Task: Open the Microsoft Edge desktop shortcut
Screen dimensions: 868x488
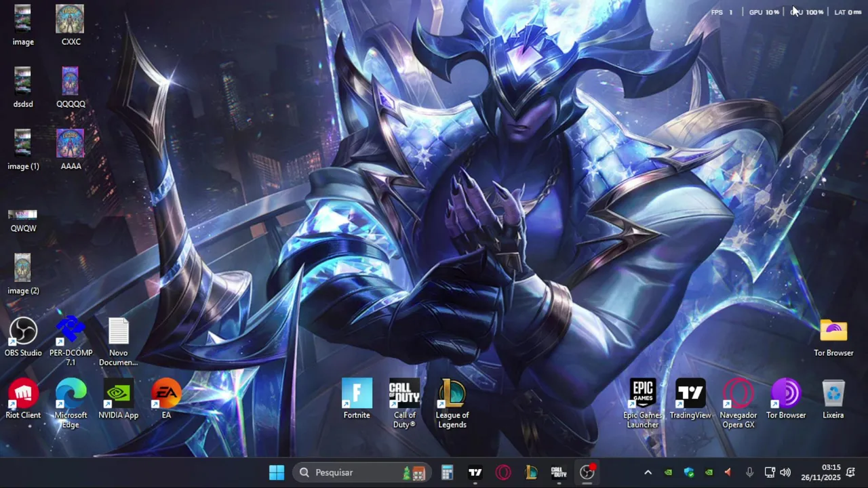Action: [x=71, y=403]
